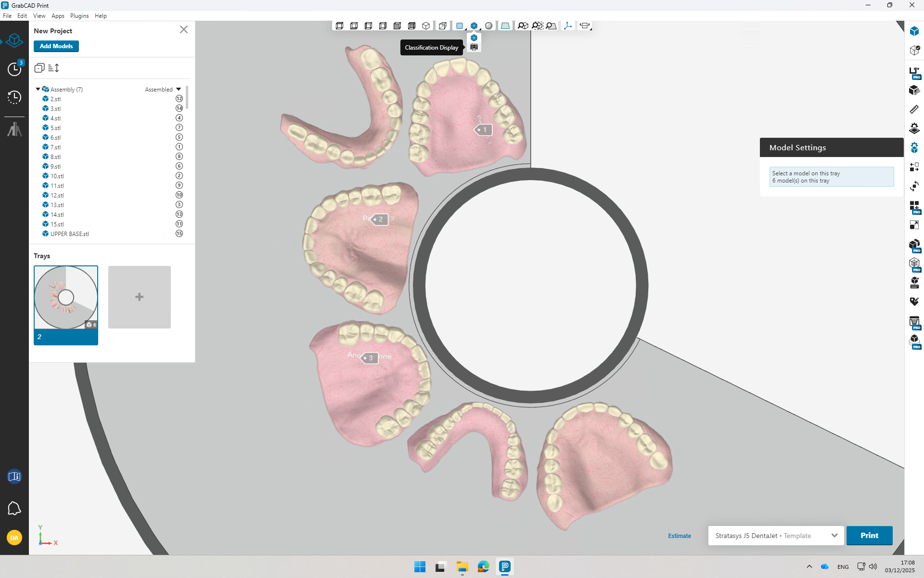Click the Add Models button
Image resolution: width=924 pixels, height=578 pixels.
pyautogui.click(x=56, y=46)
